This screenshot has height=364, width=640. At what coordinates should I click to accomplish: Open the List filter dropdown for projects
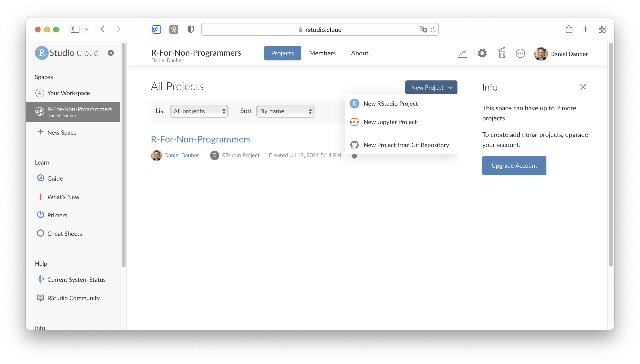tap(199, 111)
